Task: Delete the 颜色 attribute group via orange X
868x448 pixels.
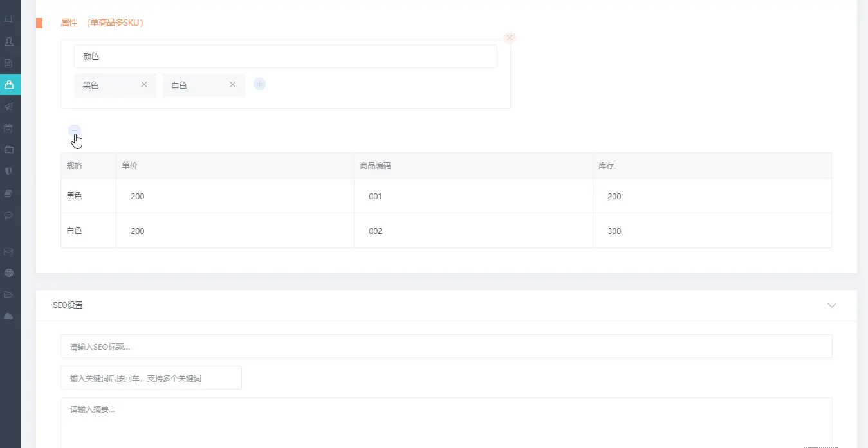Action: pyautogui.click(x=510, y=38)
